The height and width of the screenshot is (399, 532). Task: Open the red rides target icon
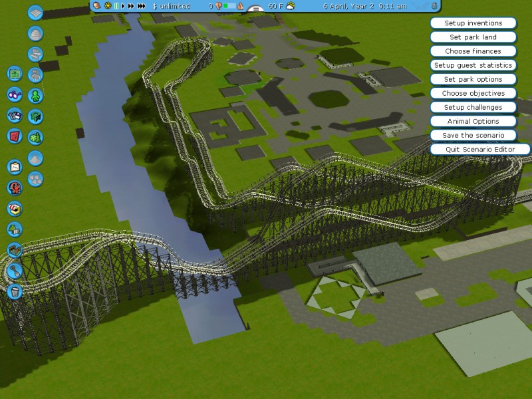coord(15,188)
